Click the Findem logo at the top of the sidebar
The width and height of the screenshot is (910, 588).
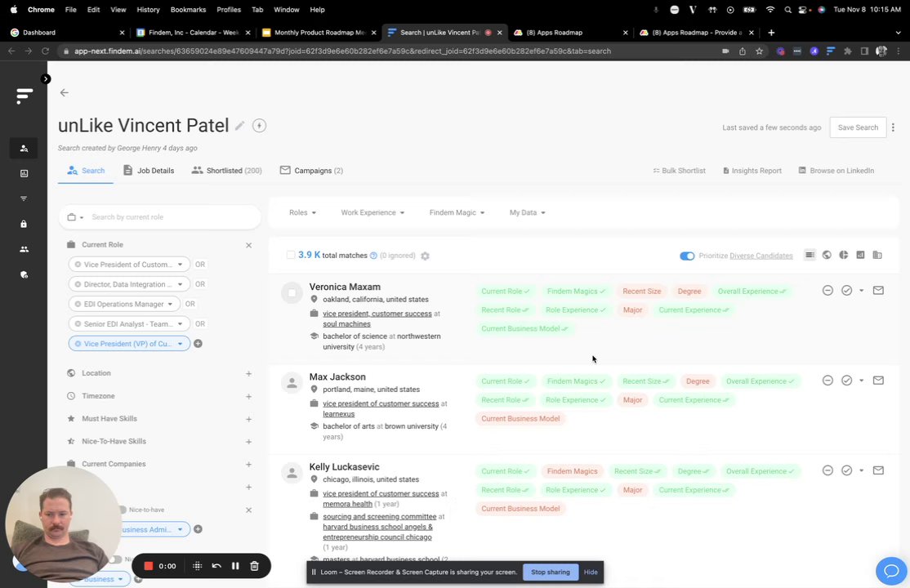point(24,96)
